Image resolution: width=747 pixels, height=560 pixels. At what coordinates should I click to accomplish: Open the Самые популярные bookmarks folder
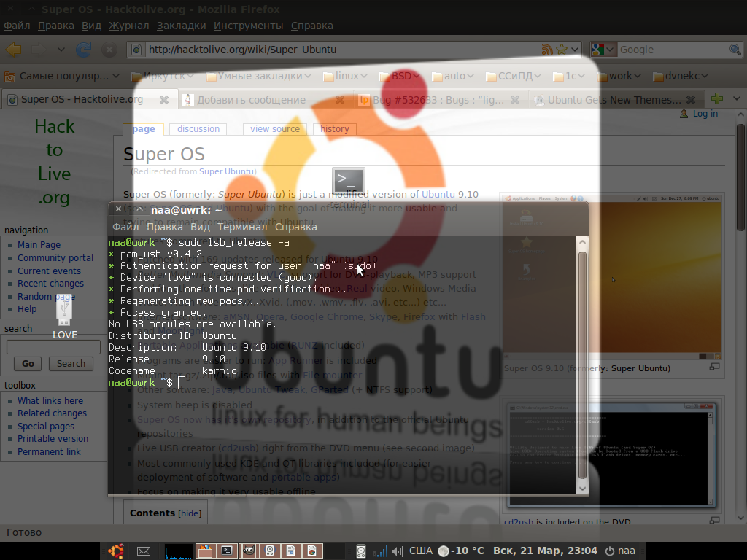point(62,76)
